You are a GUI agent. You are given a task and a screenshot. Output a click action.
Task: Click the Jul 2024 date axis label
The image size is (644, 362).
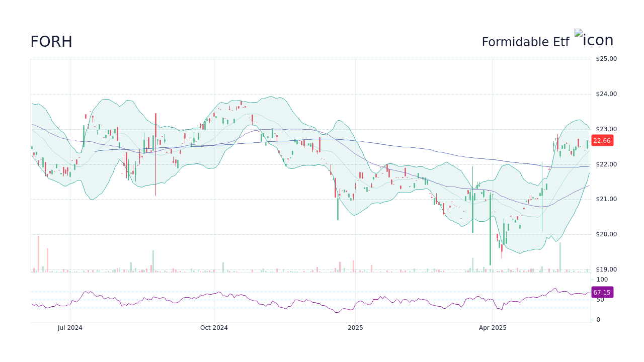pyautogui.click(x=70, y=328)
